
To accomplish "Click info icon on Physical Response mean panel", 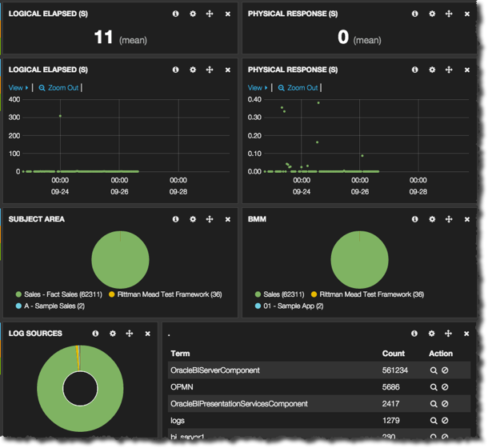I will point(414,14).
